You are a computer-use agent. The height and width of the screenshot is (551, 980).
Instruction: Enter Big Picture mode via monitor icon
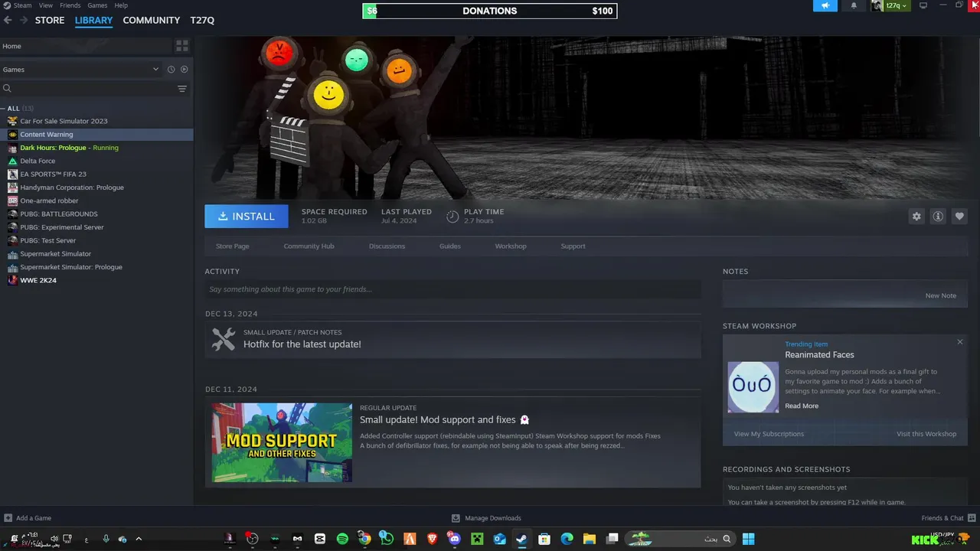pyautogui.click(x=923, y=5)
